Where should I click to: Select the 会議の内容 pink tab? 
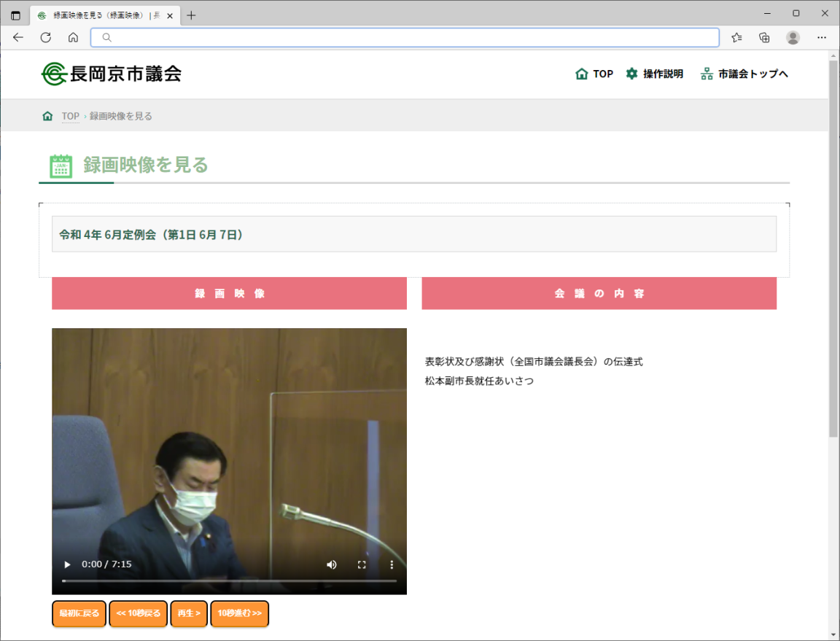click(x=599, y=293)
